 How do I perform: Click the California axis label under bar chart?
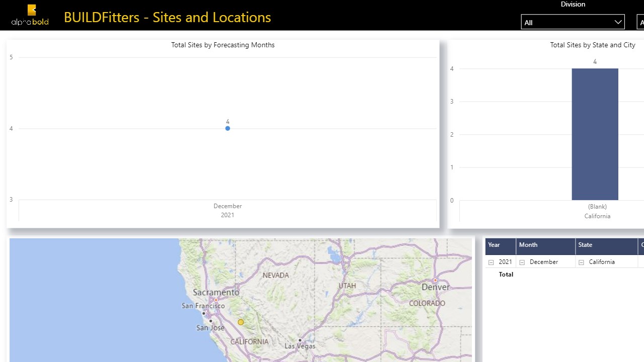point(597,216)
